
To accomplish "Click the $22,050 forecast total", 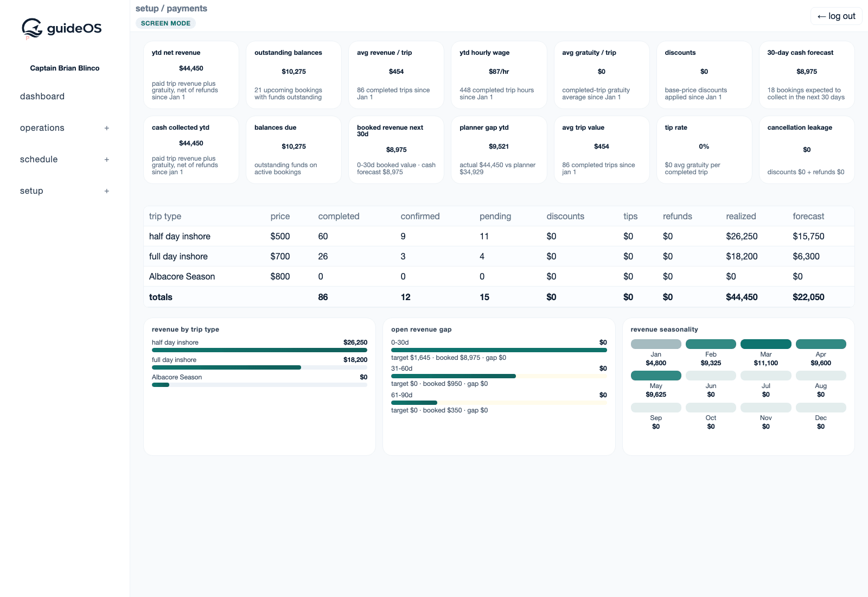I will (808, 297).
